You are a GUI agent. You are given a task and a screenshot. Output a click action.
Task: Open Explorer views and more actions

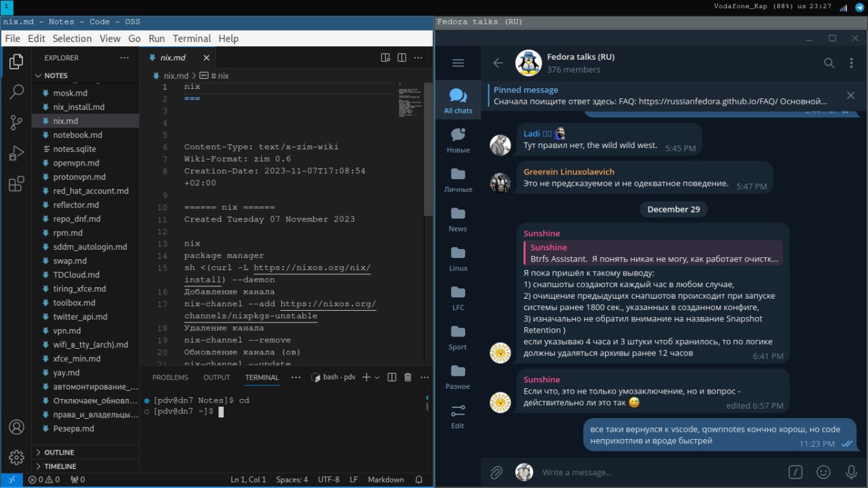(x=124, y=58)
